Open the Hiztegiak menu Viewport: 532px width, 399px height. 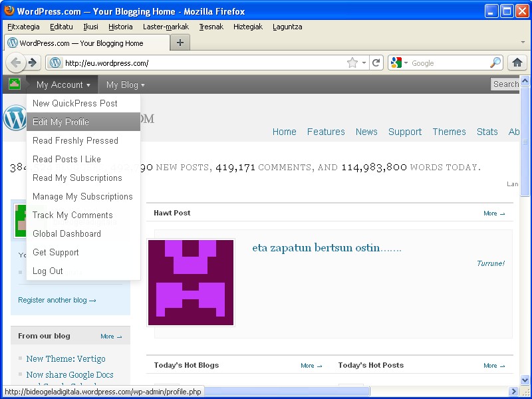247,27
